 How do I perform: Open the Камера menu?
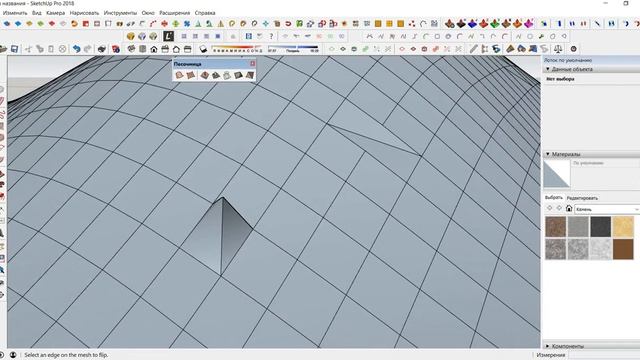point(56,13)
